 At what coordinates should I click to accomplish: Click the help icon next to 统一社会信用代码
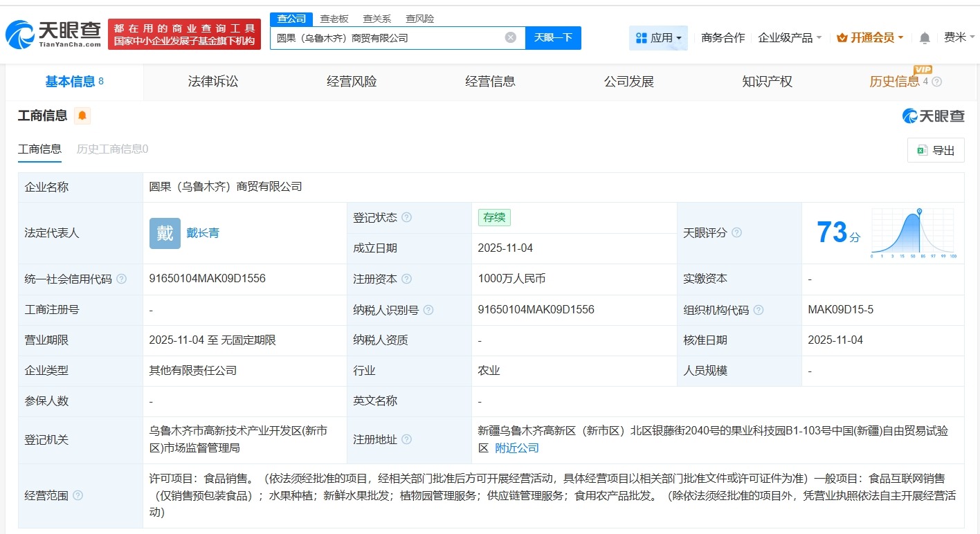coord(122,279)
